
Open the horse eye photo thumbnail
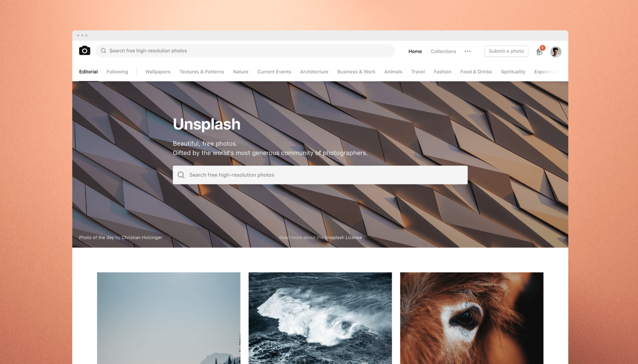[x=471, y=318]
